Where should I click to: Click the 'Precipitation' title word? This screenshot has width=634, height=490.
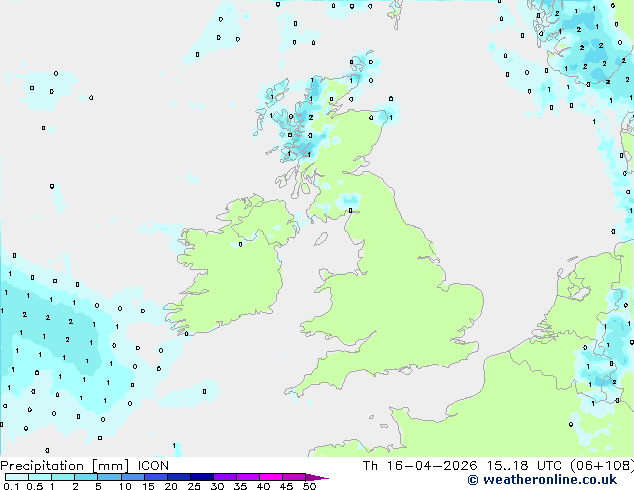click(x=42, y=466)
